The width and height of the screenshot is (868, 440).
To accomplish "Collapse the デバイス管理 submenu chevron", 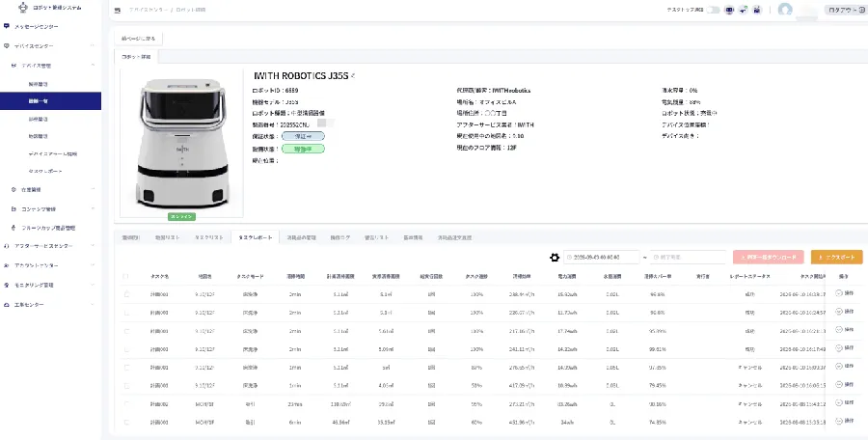I will [93, 66].
